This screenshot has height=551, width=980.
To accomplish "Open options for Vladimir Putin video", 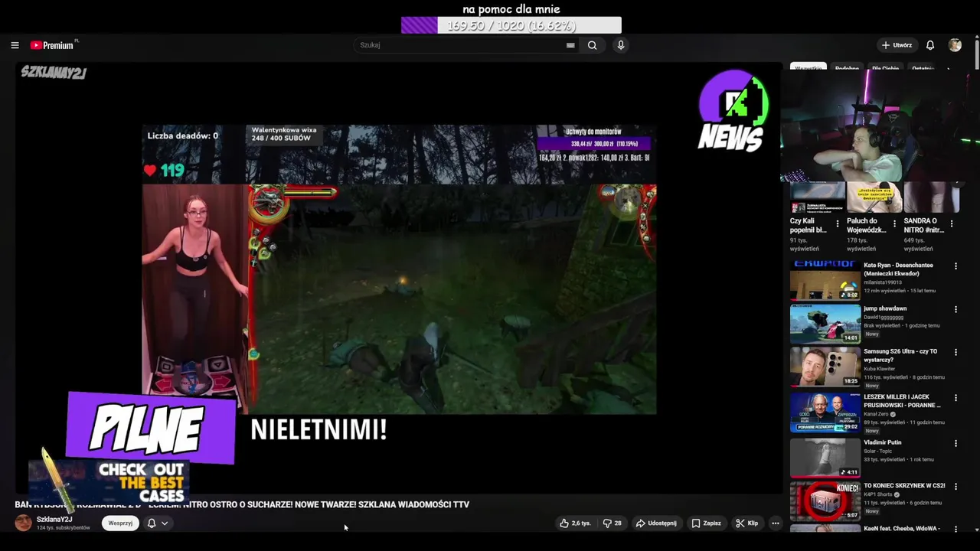I will 955,443.
